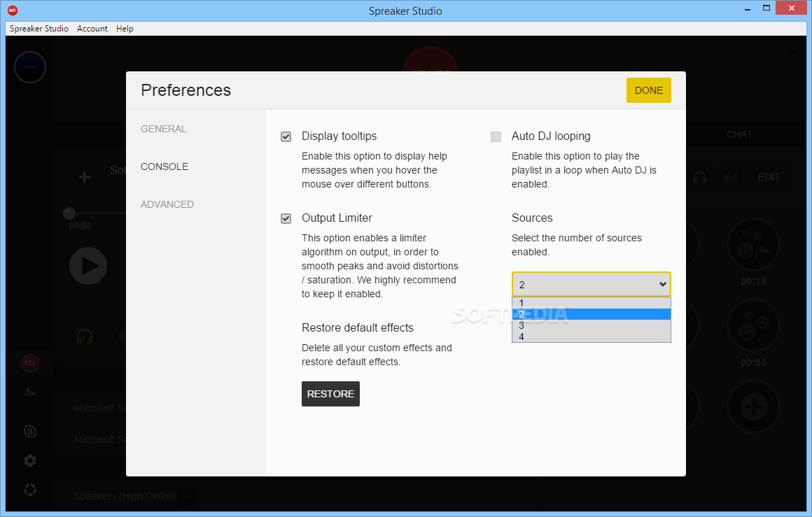This screenshot has width=812, height=517.
Task: Play the 00:15 laughing faces effect
Action: pyautogui.click(x=753, y=245)
